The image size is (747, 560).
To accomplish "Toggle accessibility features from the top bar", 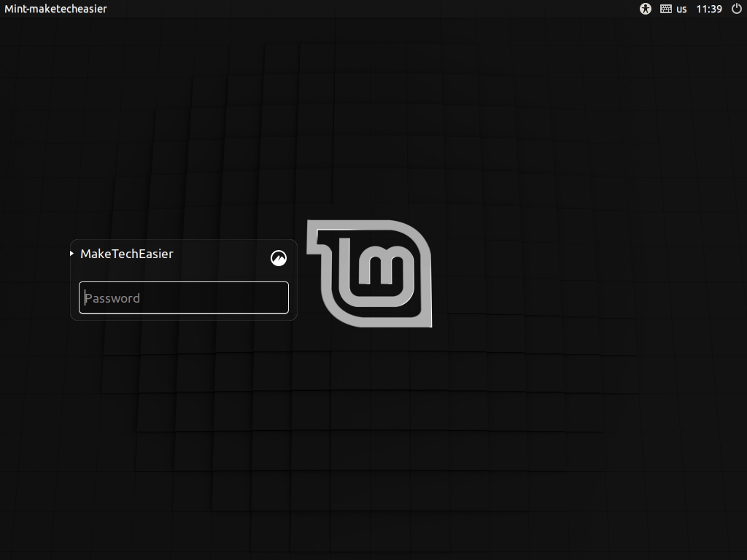I will [x=645, y=9].
